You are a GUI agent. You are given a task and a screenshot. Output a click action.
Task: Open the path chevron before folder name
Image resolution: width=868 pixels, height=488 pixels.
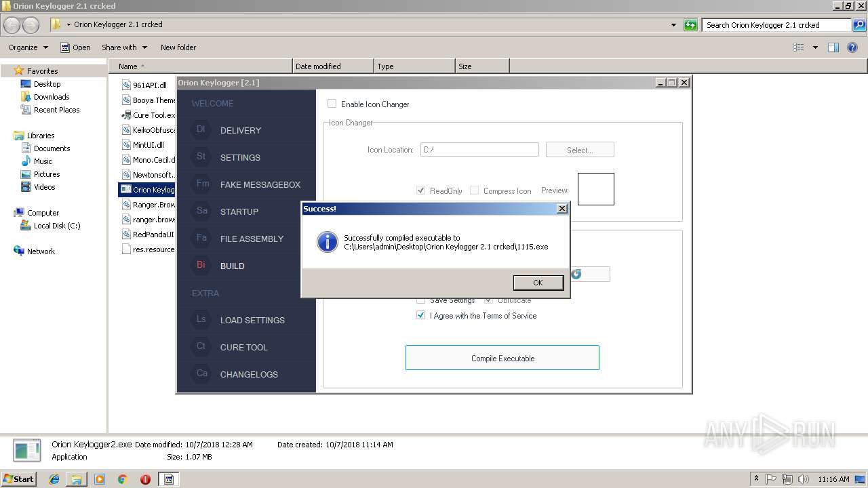coord(68,24)
